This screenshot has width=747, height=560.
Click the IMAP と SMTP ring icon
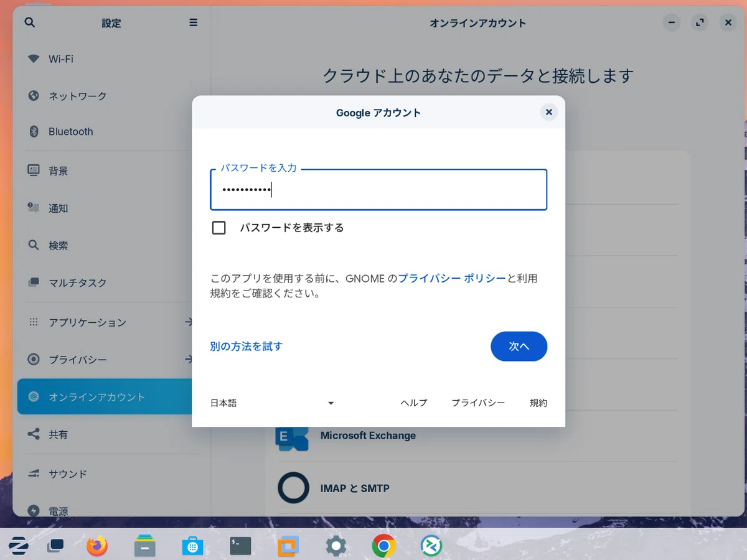coord(293,488)
